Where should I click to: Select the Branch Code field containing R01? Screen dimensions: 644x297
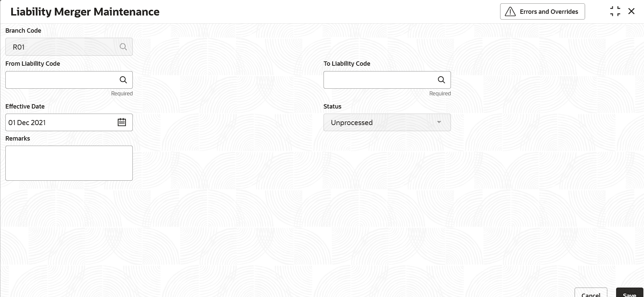[x=62, y=47]
